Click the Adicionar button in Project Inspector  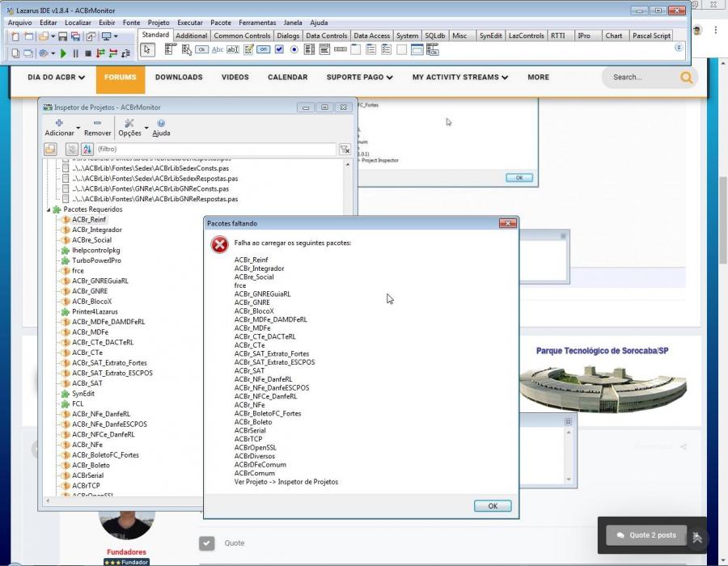[59, 128]
